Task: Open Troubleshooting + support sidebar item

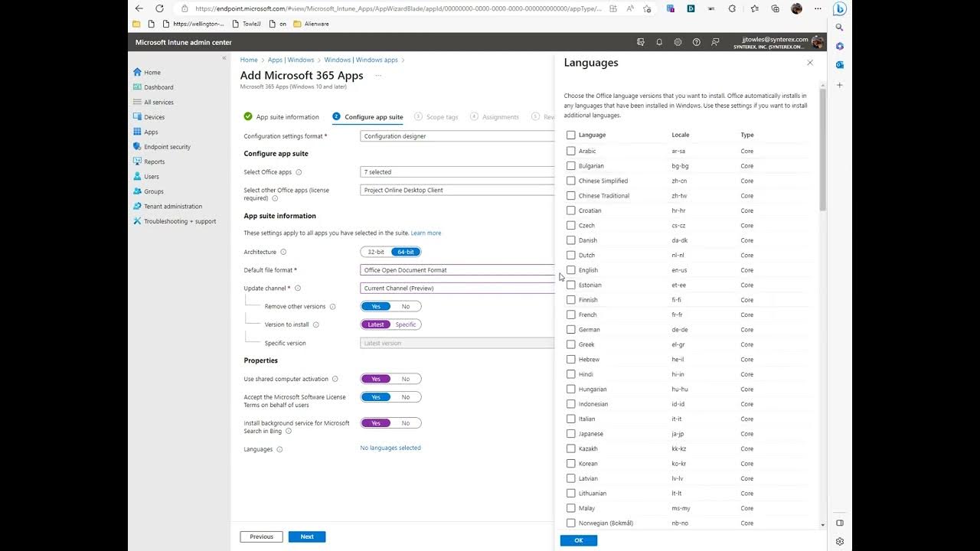Action: (180, 221)
